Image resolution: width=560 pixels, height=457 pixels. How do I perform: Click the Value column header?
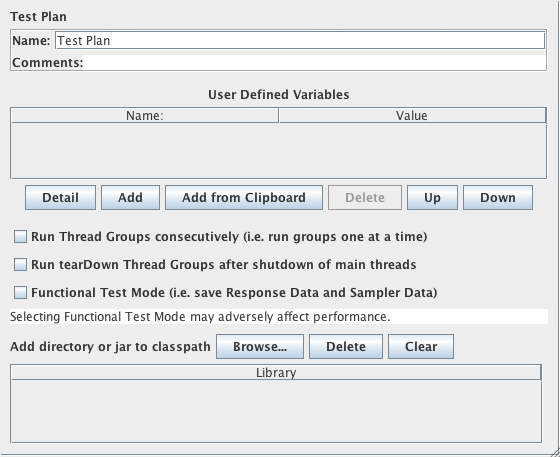tap(412, 116)
